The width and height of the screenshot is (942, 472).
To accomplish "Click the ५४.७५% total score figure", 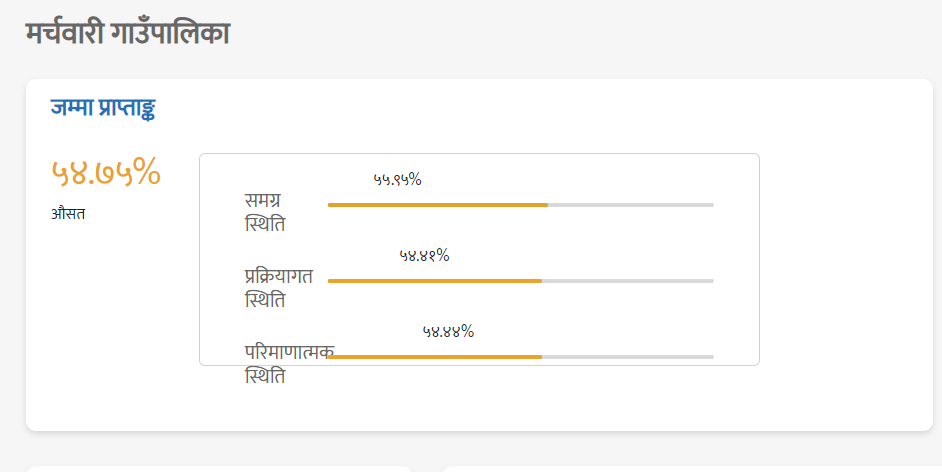I will (x=106, y=172).
